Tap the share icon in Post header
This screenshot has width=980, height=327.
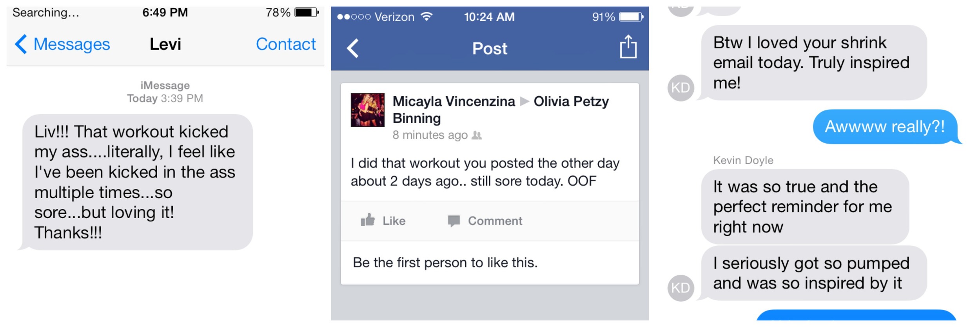coord(628,47)
